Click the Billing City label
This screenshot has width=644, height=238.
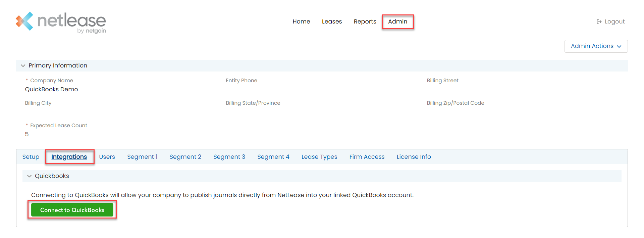[38, 103]
